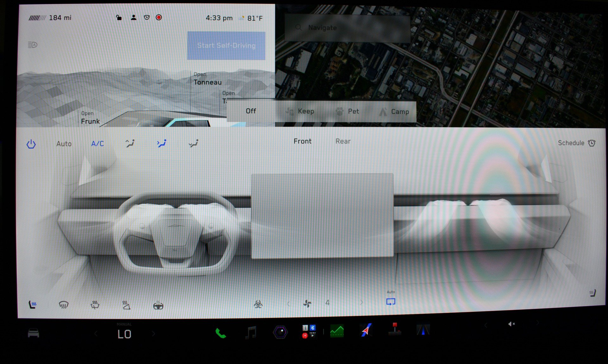Image resolution: width=608 pixels, height=364 pixels.
Task: Tap the 4:33 pm clock
Action: 219,18
